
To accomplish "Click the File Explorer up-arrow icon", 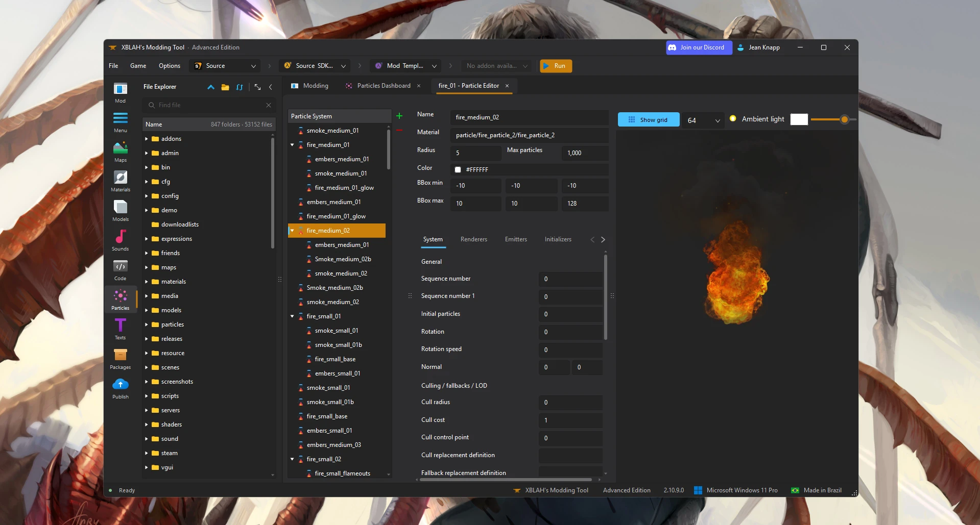I will point(211,87).
